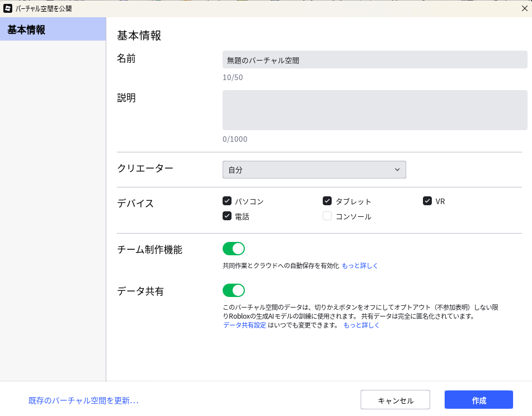Click the 説明 description text area

point(375,110)
